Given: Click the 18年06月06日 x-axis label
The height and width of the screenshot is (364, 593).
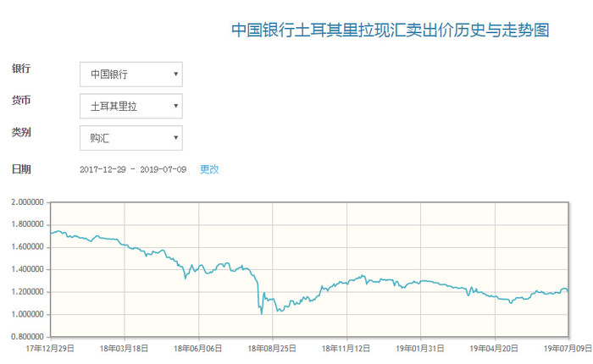Looking at the screenshot, I should tap(199, 348).
